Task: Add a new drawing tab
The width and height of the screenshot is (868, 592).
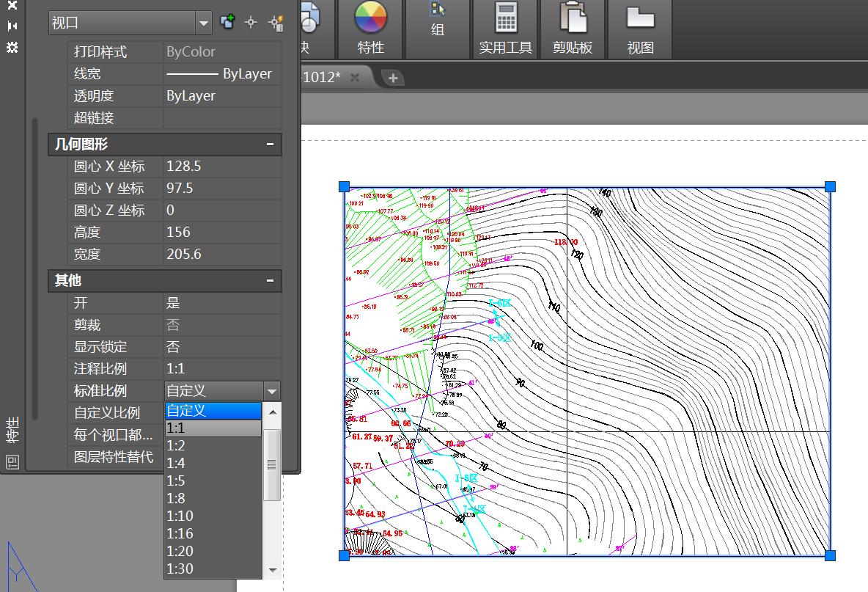Action: (x=393, y=78)
